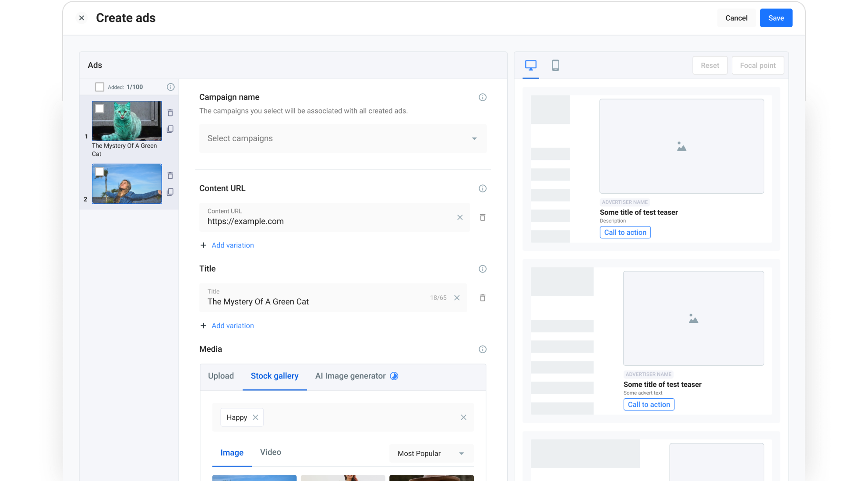868x481 pixels.
Task: Remove the Happy search tag
Action: (255, 417)
